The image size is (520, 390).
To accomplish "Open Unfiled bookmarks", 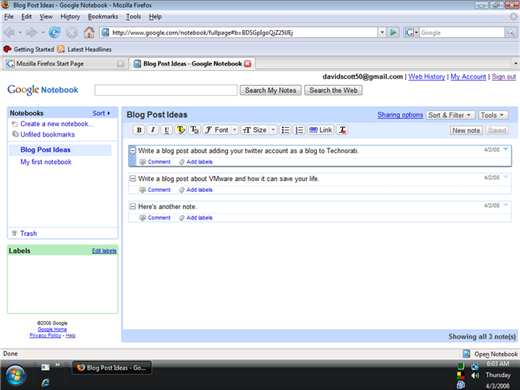I will coord(47,135).
